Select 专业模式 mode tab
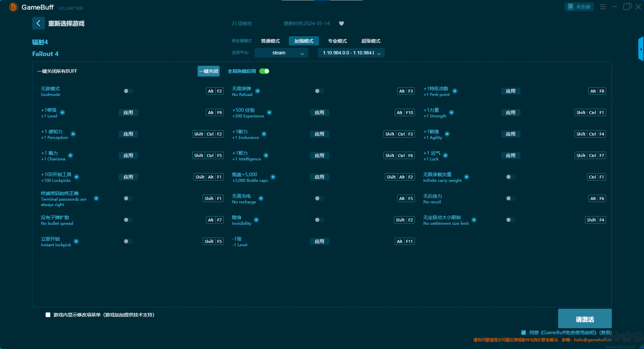This screenshot has width=644, height=349. coord(337,41)
